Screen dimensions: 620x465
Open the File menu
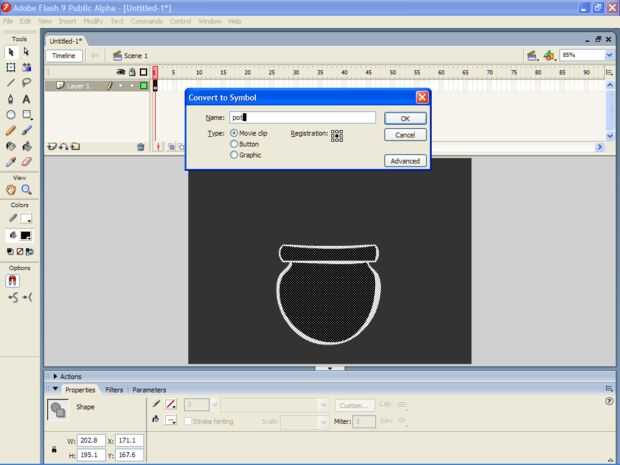click(x=8, y=21)
